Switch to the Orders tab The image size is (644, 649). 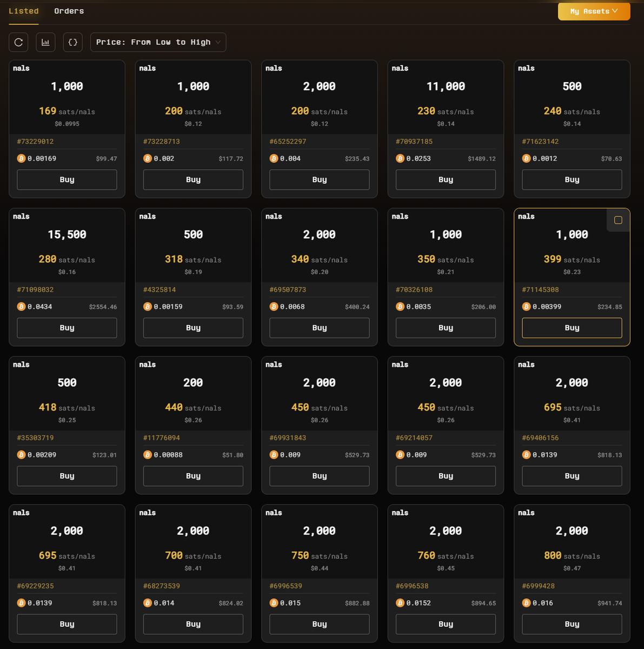click(69, 11)
